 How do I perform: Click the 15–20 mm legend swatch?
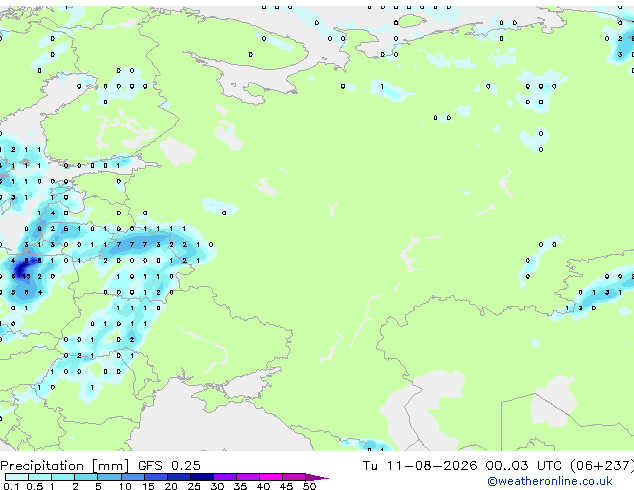click(x=155, y=477)
